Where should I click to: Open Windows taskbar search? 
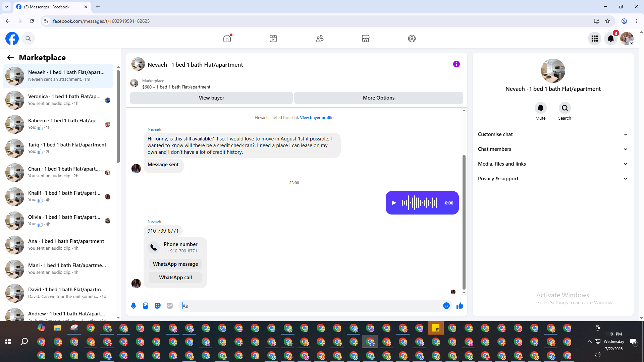[x=24, y=342]
